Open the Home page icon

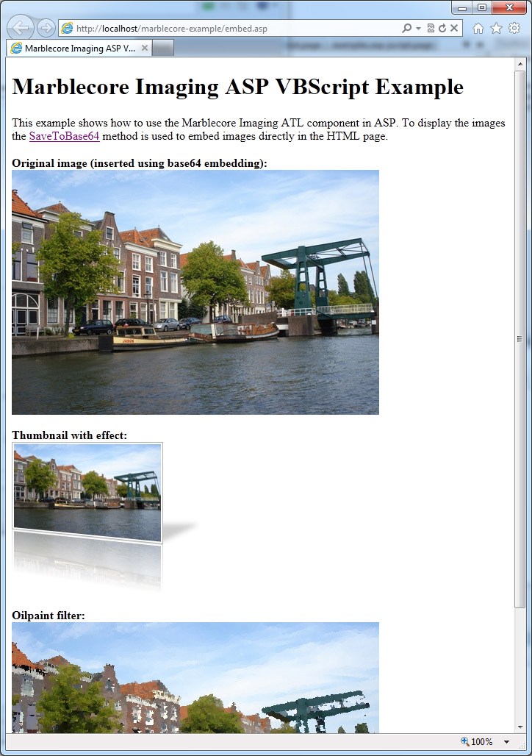[478, 29]
